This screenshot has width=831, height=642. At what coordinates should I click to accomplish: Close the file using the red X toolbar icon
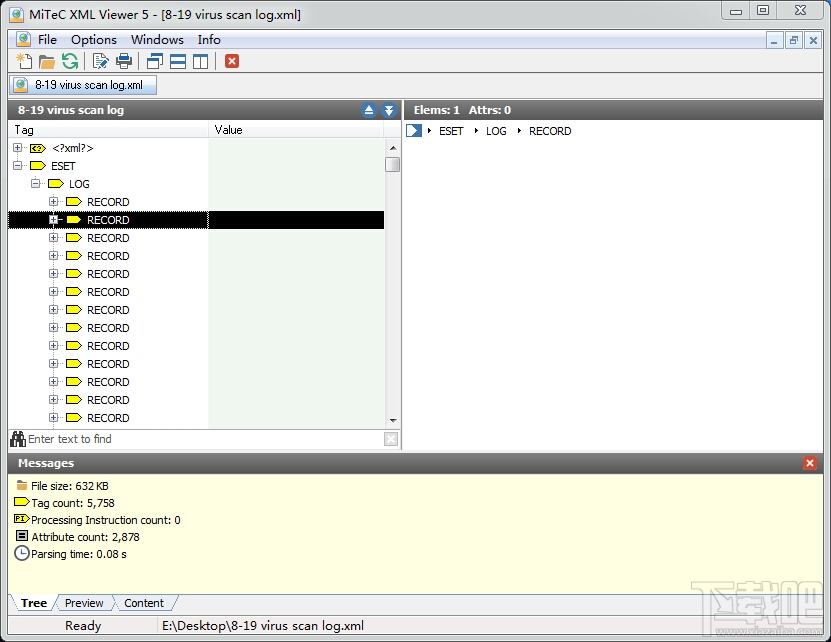tap(232, 61)
